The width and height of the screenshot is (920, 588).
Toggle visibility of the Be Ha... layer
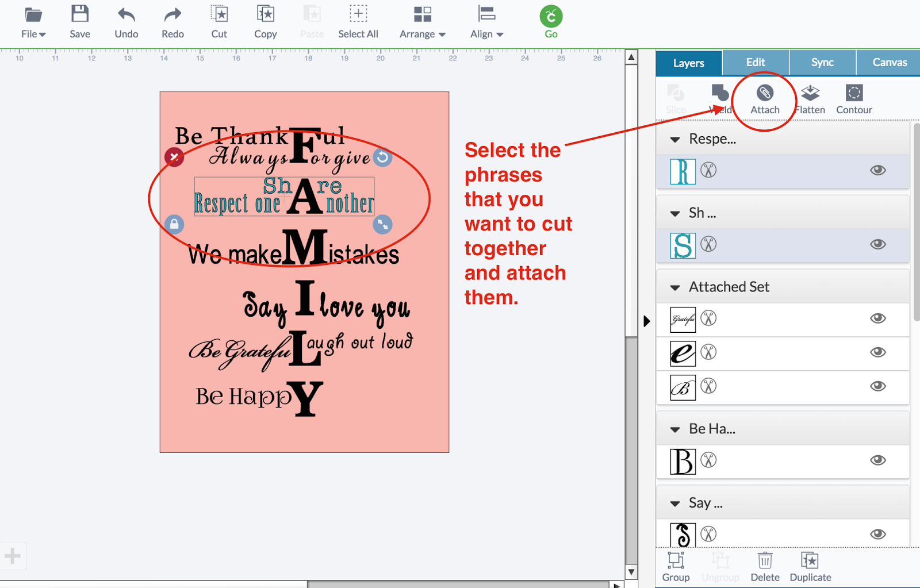(877, 460)
